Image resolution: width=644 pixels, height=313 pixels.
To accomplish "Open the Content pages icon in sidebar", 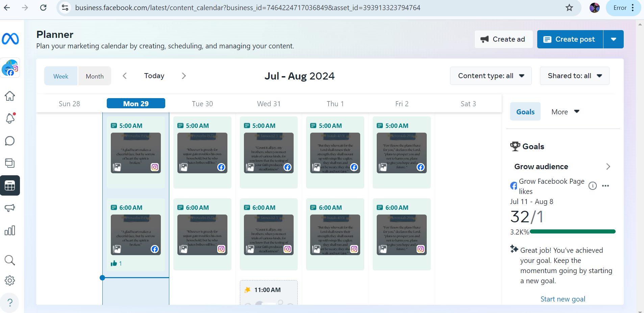I will [x=10, y=163].
